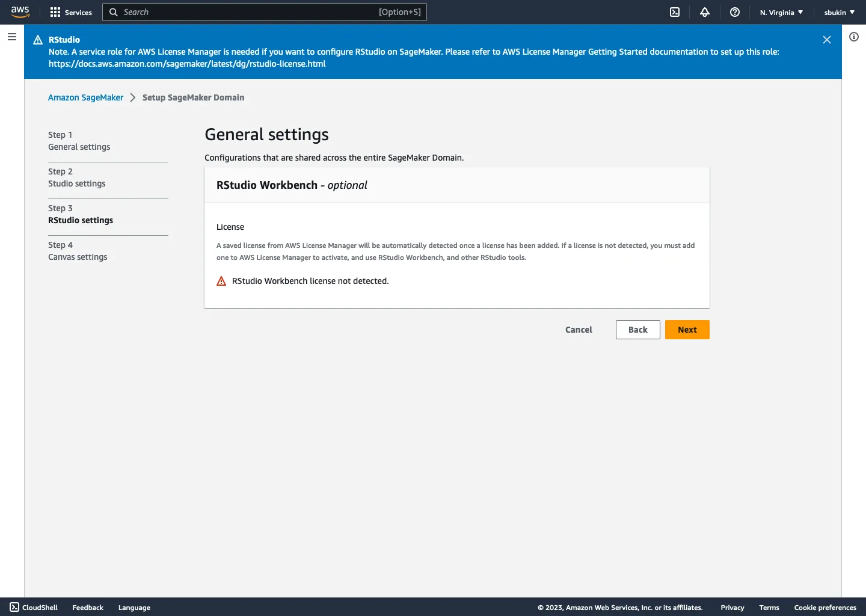The height and width of the screenshot is (616, 866).
Task: Launch CloudShell from the top bar icon
Action: click(675, 12)
